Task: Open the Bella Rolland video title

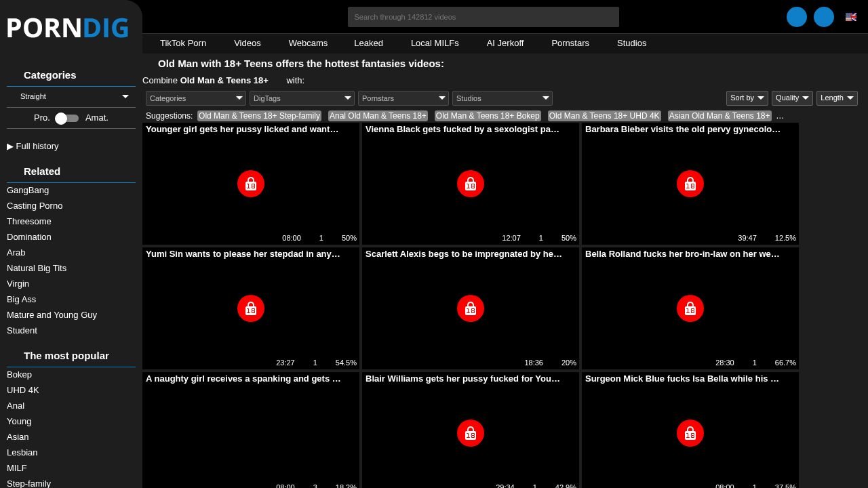Action: click(682, 254)
